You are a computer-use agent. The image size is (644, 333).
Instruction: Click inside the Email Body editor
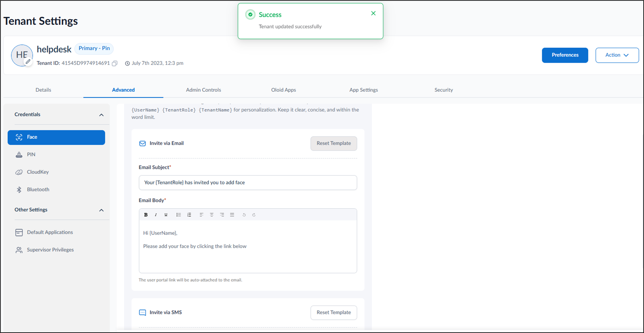tap(248, 246)
